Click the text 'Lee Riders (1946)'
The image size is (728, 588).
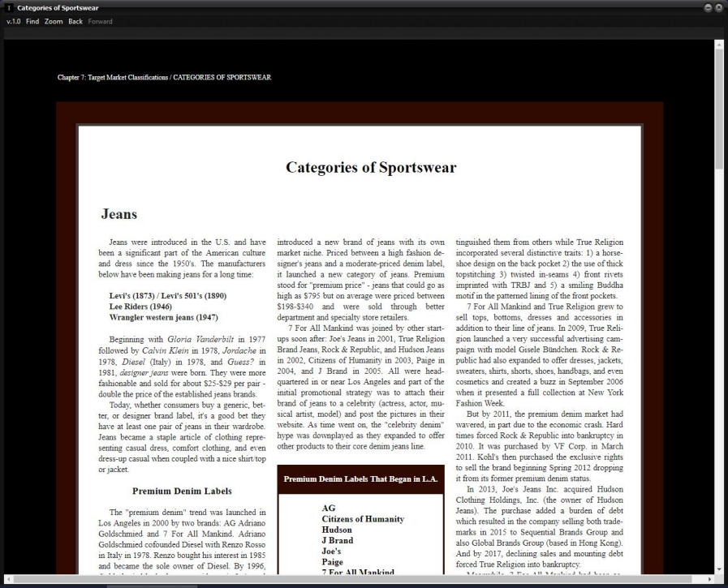point(140,307)
